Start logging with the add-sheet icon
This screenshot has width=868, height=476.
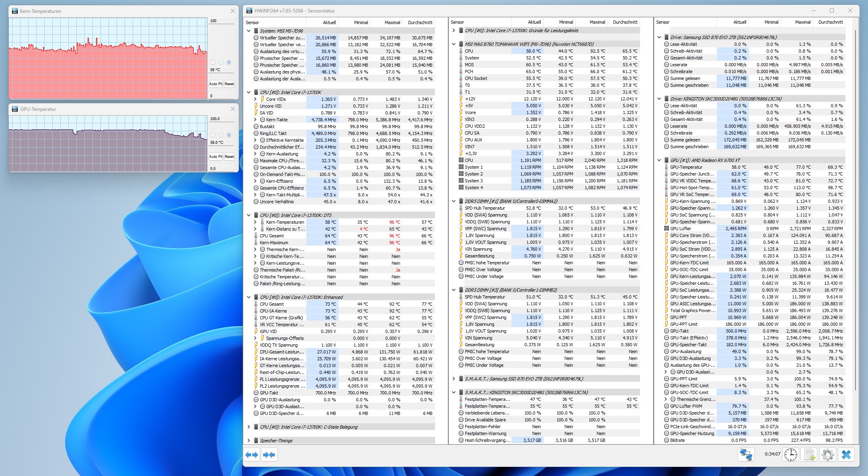(809, 455)
